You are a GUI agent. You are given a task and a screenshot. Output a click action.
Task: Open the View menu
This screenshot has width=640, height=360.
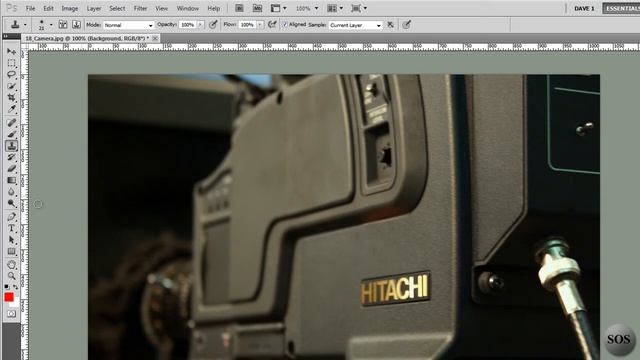pos(162,8)
